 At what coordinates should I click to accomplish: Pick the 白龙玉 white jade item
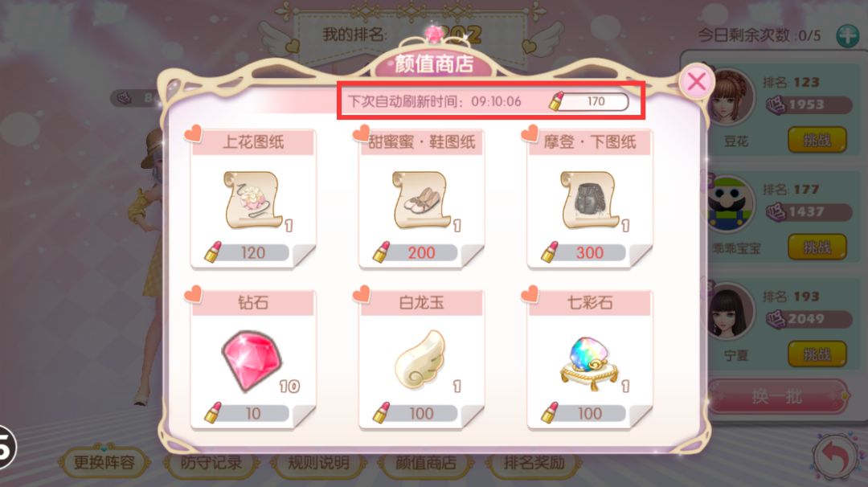(420, 359)
